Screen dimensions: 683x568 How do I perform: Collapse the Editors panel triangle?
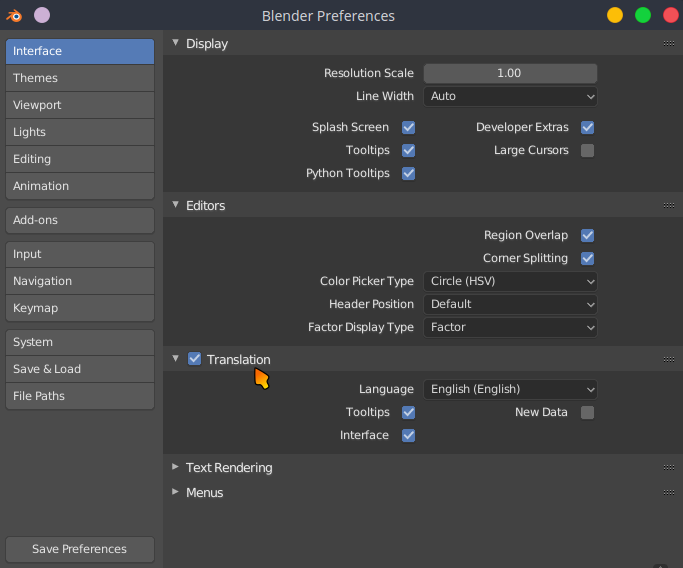coord(176,205)
